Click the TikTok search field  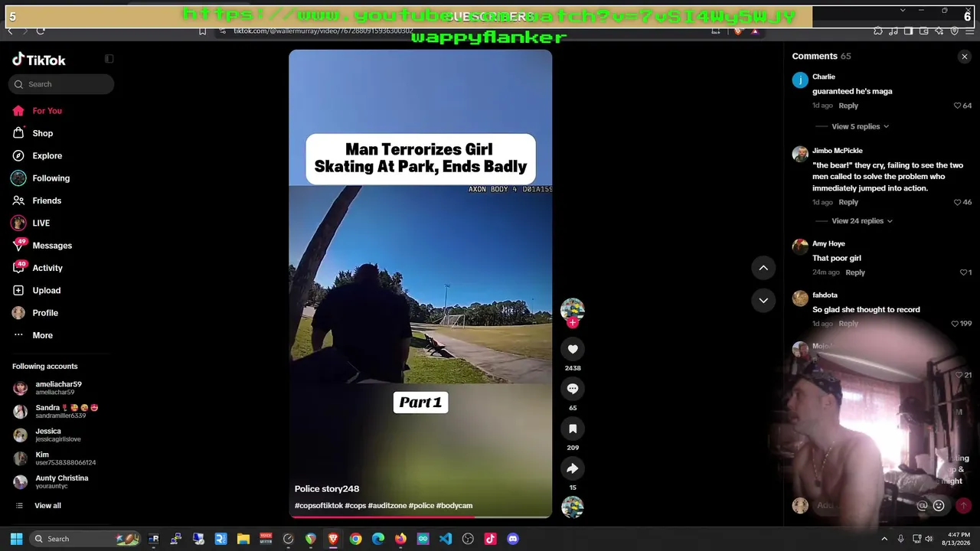[x=61, y=84]
